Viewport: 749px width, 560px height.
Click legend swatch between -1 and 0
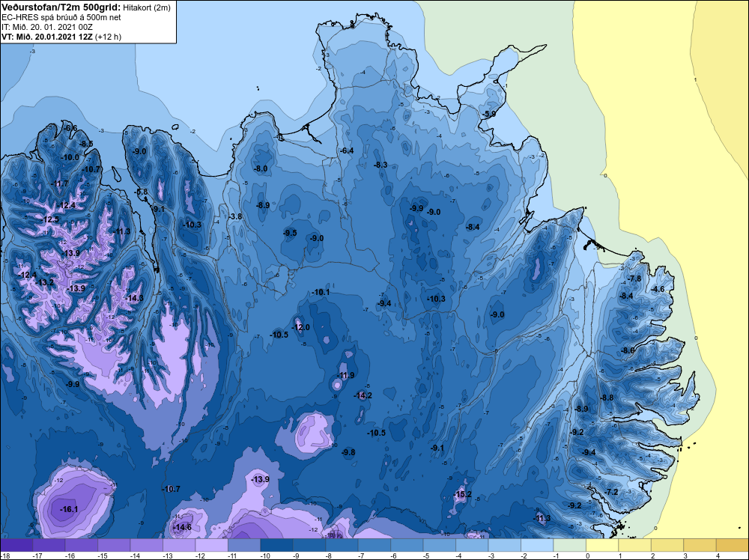click(569, 545)
